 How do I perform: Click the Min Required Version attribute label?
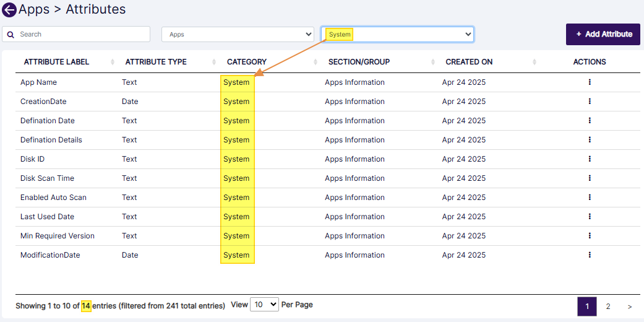[58, 236]
